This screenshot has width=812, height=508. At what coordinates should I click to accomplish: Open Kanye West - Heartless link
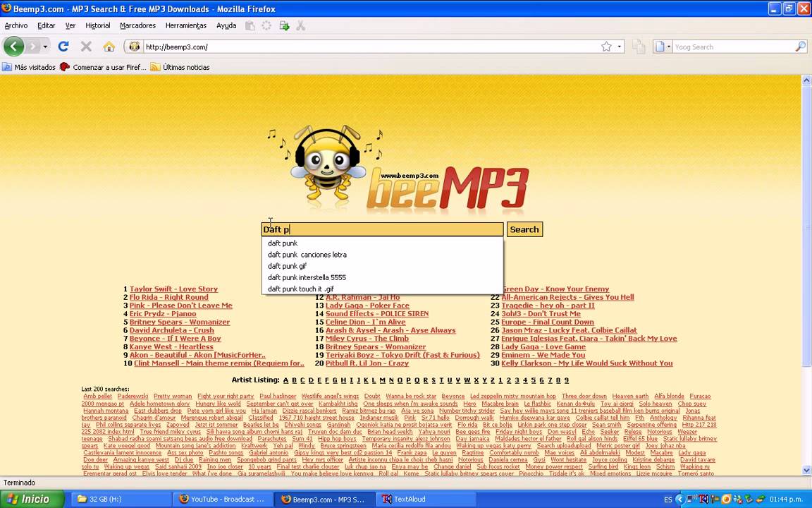coord(171,347)
